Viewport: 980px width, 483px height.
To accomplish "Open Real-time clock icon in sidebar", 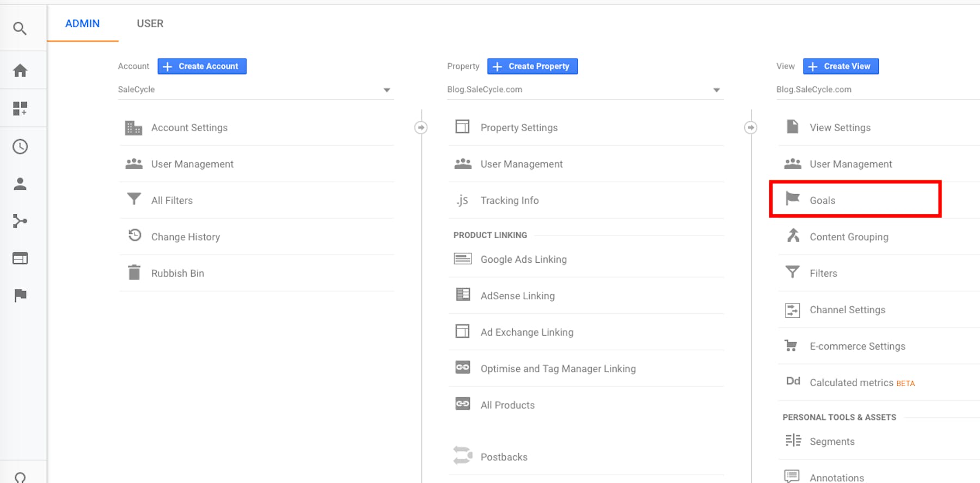I will [x=20, y=146].
